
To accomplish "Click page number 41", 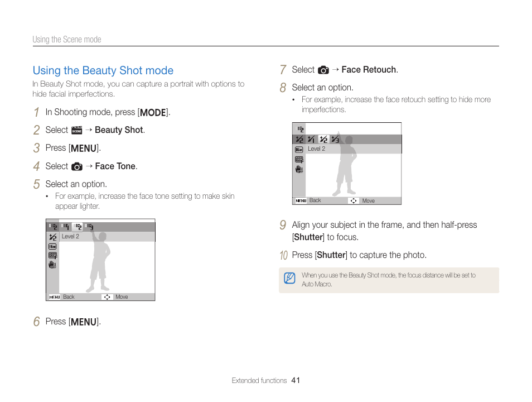I will 296,381.
